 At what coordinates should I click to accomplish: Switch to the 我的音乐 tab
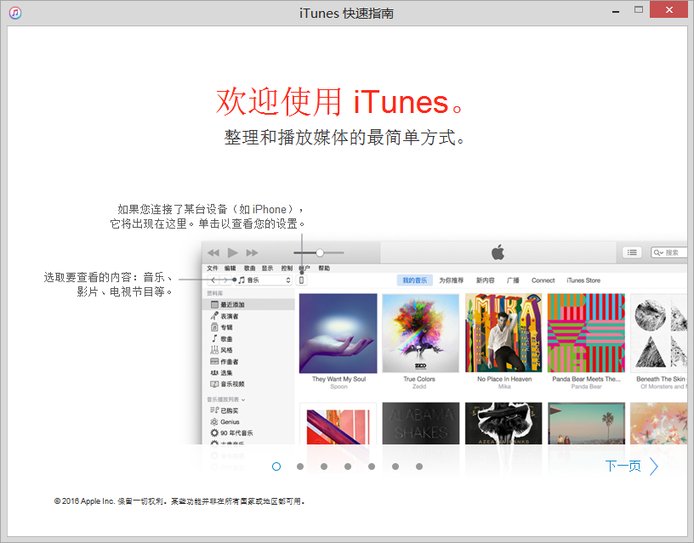[x=415, y=280]
